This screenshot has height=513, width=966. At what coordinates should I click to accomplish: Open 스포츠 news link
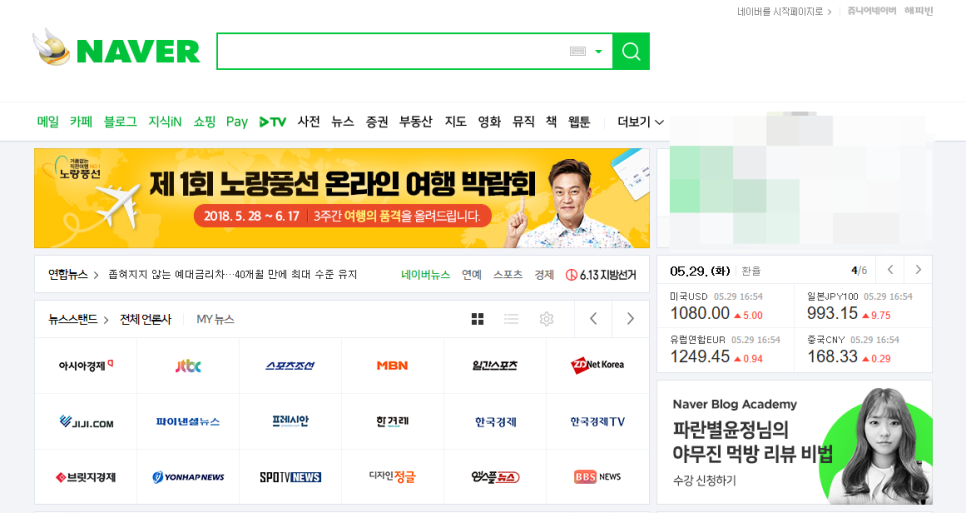coord(508,275)
